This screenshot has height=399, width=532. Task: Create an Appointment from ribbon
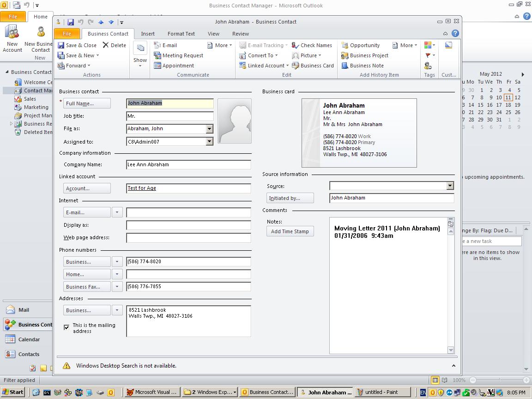point(174,66)
